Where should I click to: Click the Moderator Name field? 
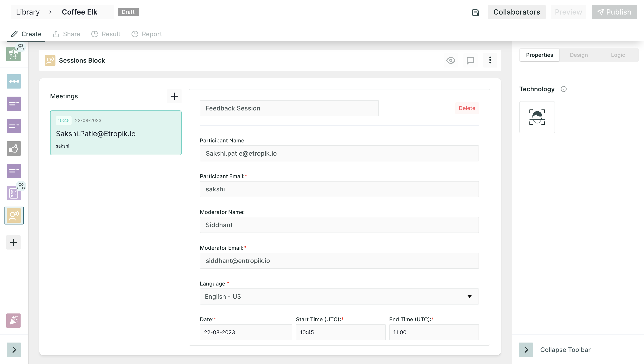click(x=339, y=225)
